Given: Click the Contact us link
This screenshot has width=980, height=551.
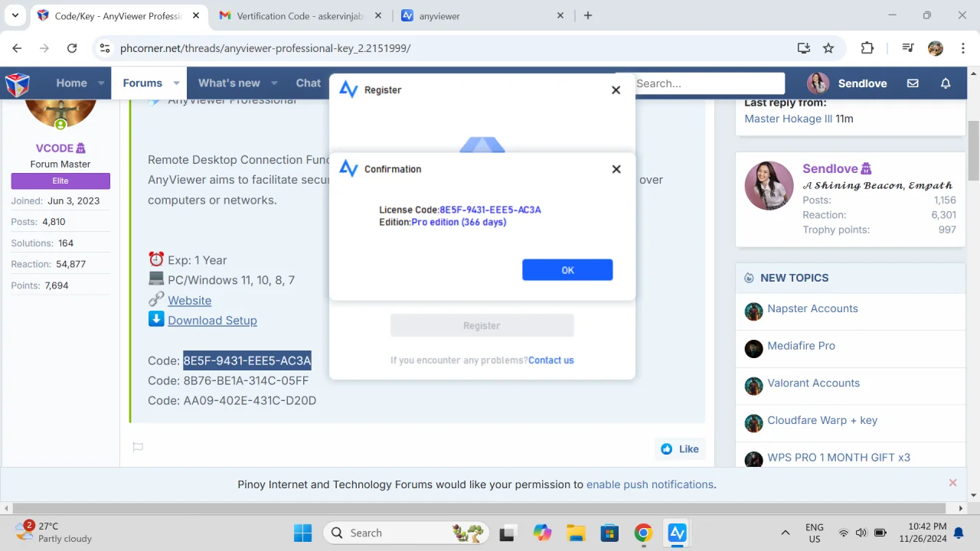Looking at the screenshot, I should [550, 360].
